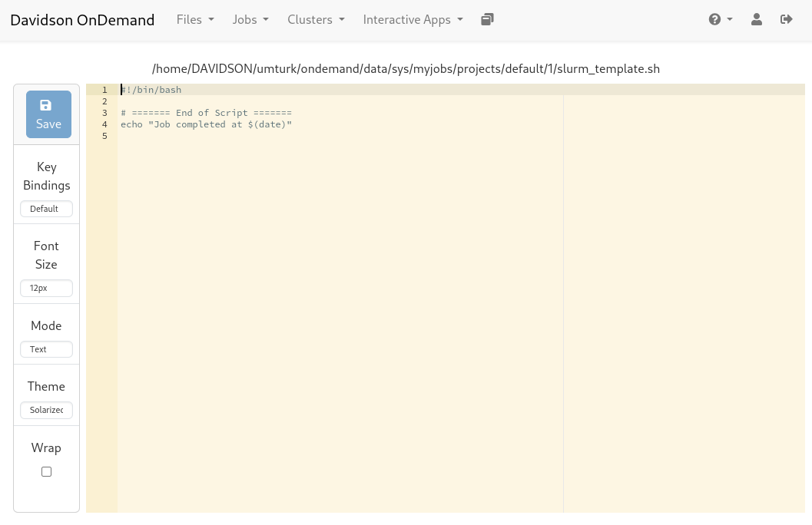Click the log out icon
The width and height of the screenshot is (812, 525).
point(786,20)
